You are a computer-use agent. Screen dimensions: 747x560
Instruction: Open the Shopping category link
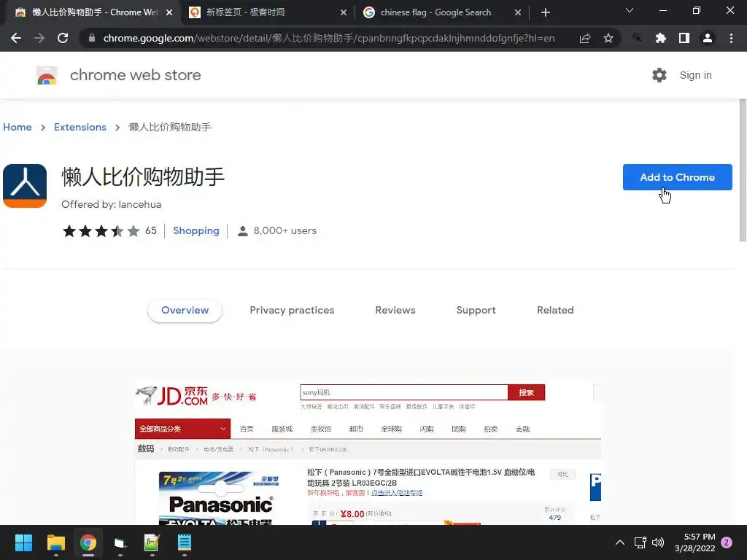pos(196,231)
